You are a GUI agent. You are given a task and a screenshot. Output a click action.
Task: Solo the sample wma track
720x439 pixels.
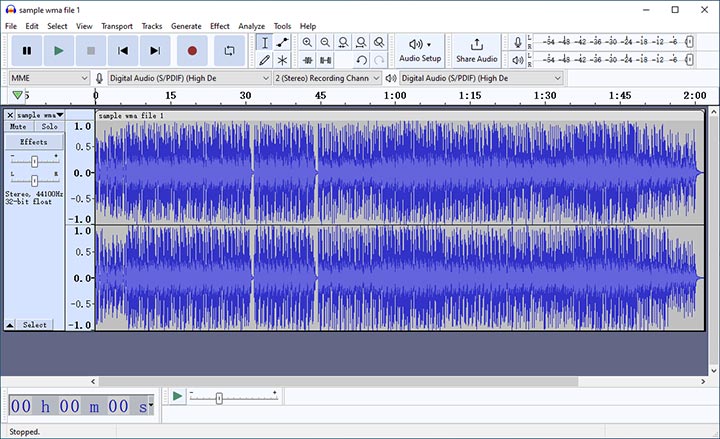[x=49, y=127]
